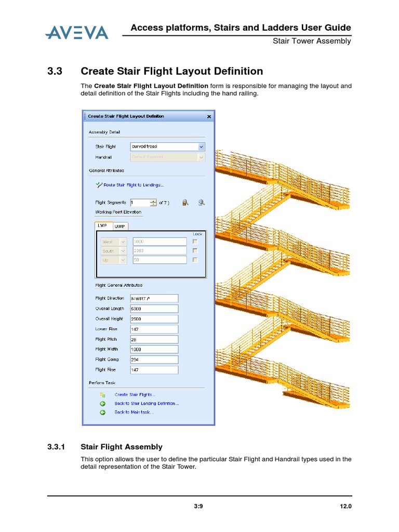399x532 pixels.
Task: Click the AVEVA logo
Action: click(77, 33)
